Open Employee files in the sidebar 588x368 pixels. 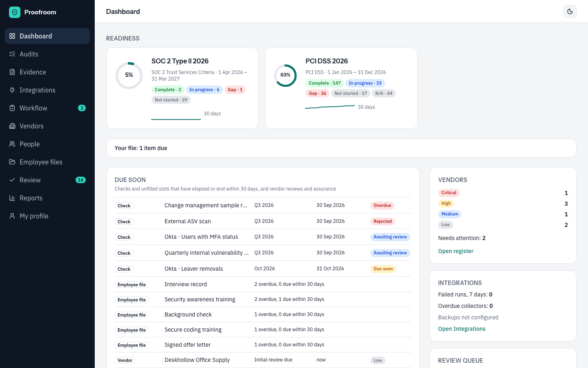click(47, 162)
